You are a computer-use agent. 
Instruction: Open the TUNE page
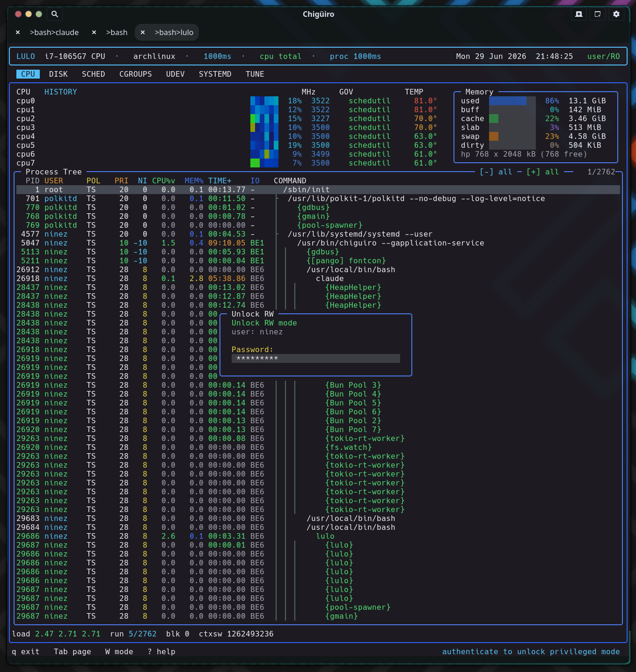(255, 74)
